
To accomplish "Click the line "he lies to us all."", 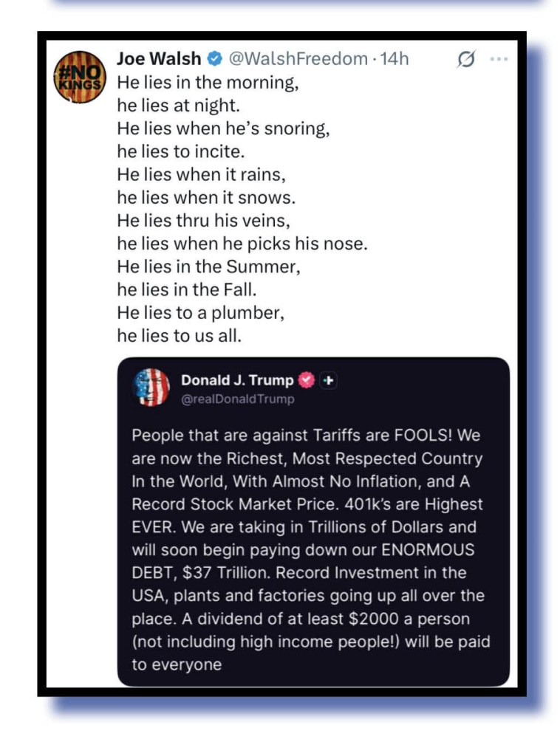I will (179, 335).
